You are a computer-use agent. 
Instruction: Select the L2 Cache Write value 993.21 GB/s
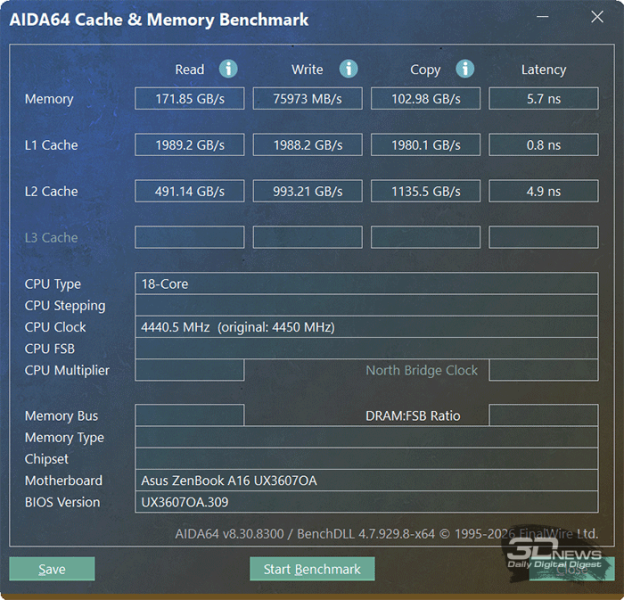point(308,191)
